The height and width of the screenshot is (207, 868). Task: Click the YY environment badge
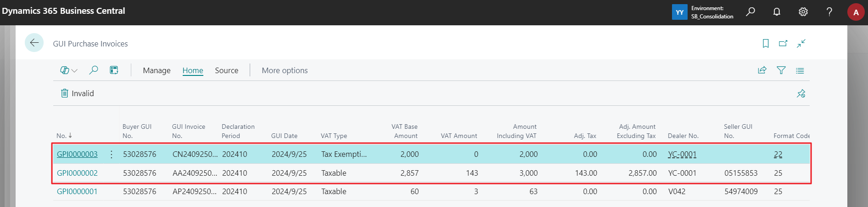coord(679,12)
